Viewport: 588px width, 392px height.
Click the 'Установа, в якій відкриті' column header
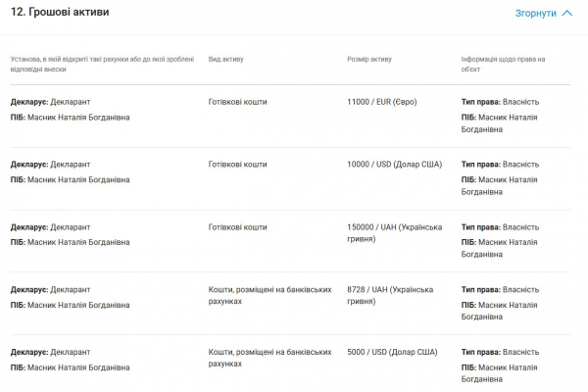click(x=102, y=64)
